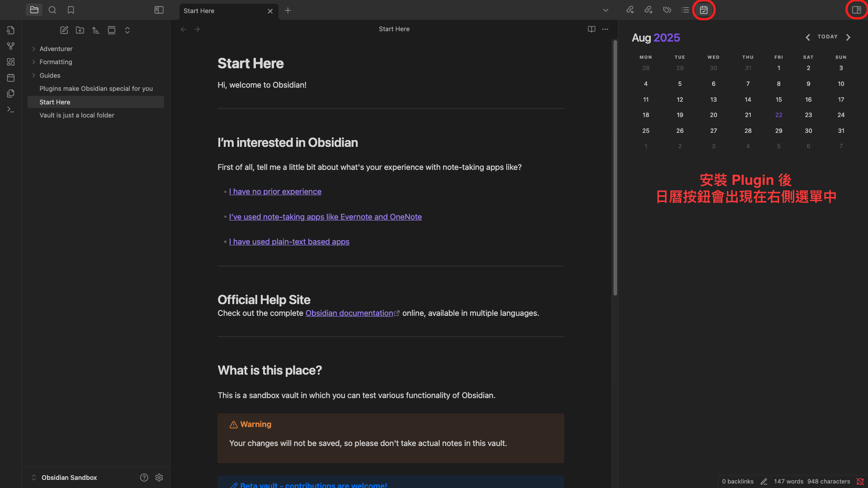868x488 pixels.
Task: Open the Obsidian documentation link
Action: coord(349,313)
